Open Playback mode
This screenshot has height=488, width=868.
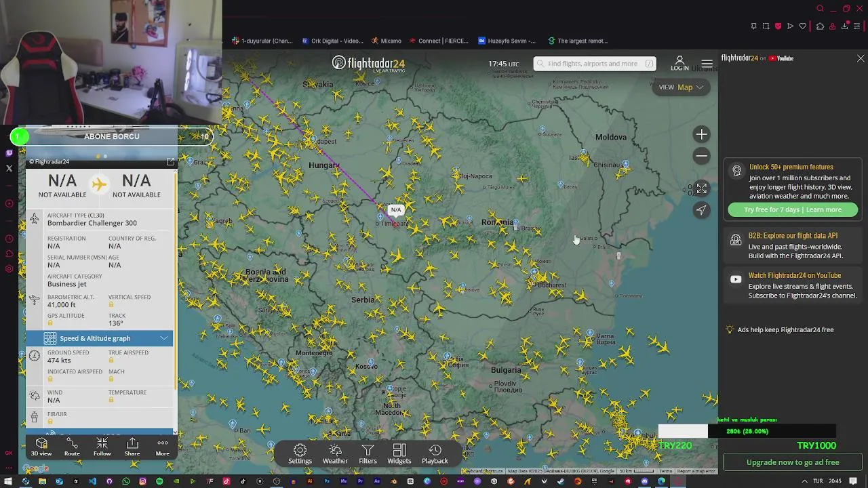click(x=435, y=454)
